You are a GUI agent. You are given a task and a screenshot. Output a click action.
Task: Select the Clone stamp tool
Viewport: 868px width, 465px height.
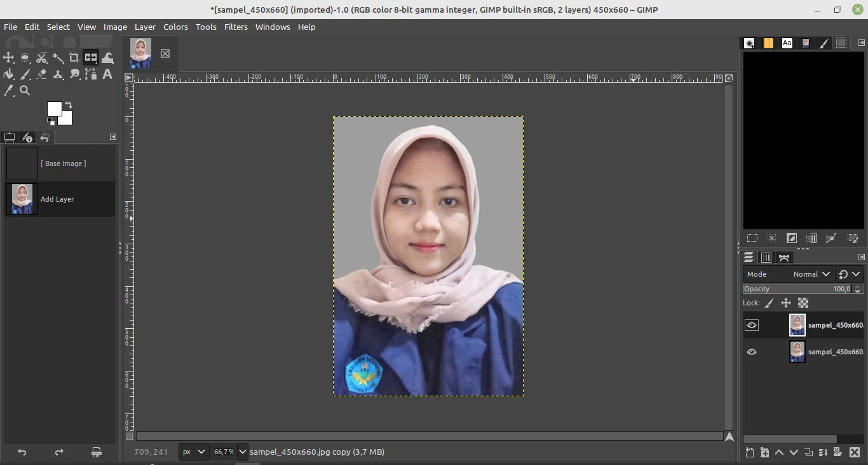pyautogui.click(x=58, y=74)
